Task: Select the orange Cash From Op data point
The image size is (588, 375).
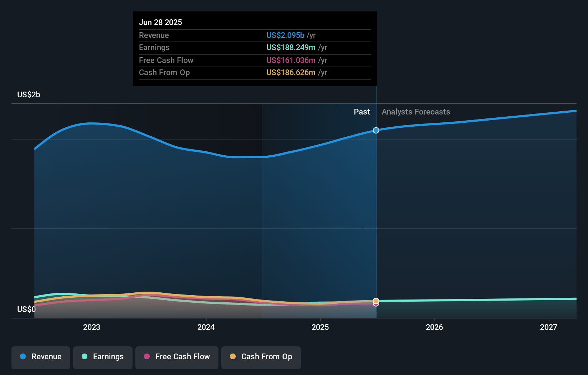Action: (x=376, y=301)
